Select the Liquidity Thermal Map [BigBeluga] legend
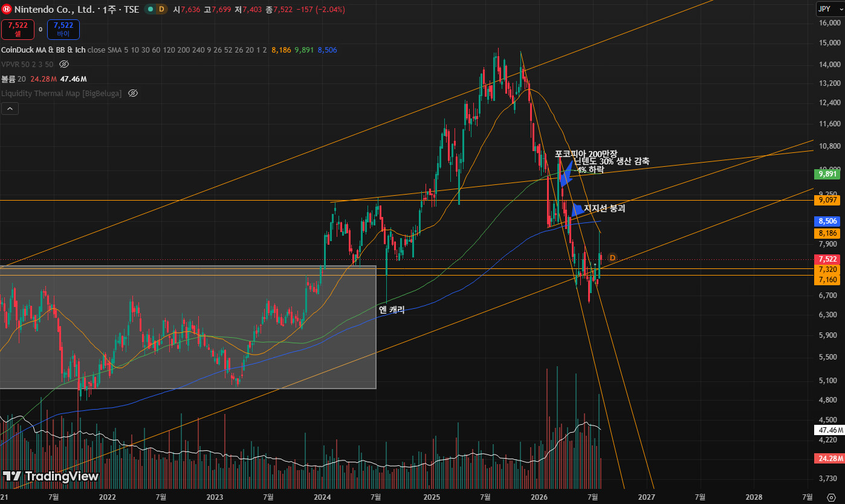Image resolution: width=845 pixels, height=504 pixels. point(62,93)
